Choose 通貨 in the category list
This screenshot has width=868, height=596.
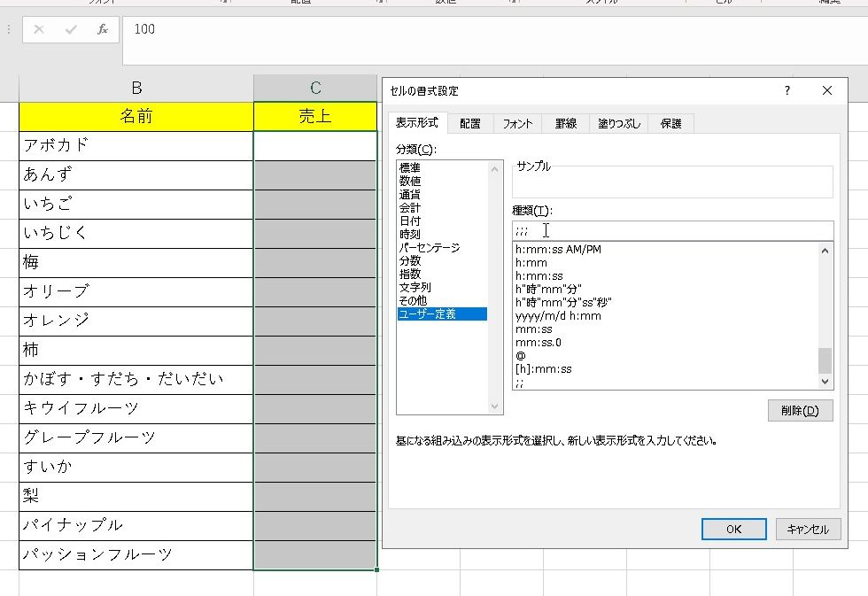click(x=410, y=194)
